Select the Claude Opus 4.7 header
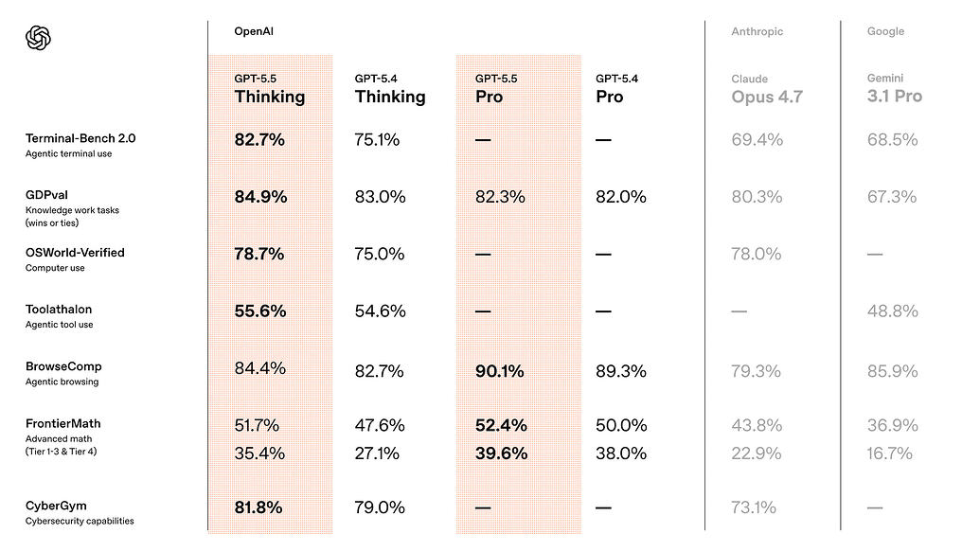980x551 pixels. 767,89
